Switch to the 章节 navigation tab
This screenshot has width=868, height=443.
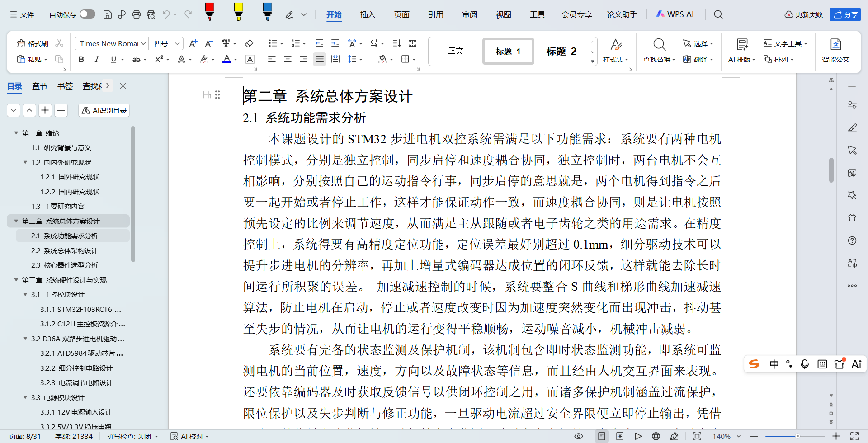[40, 86]
